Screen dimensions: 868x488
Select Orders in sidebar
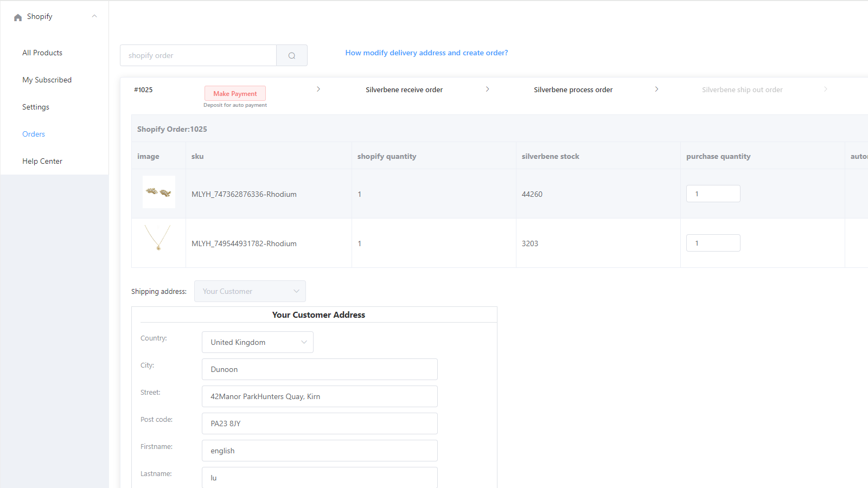34,134
